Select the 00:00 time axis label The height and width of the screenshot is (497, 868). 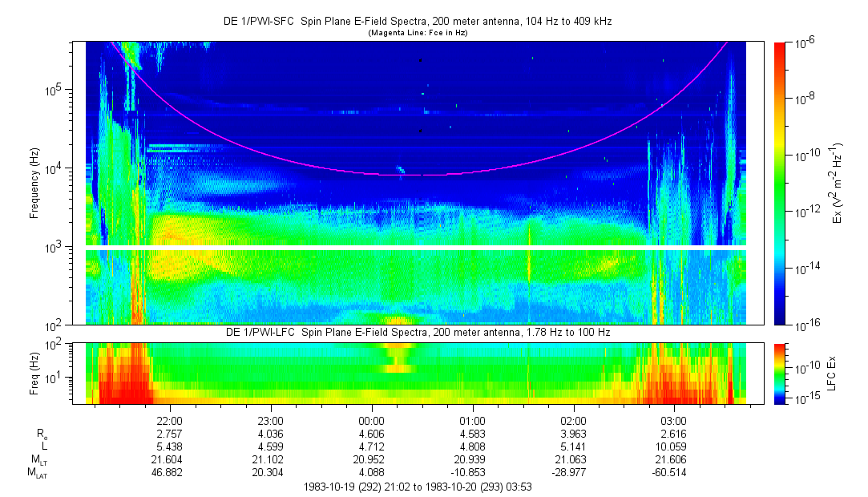(x=372, y=421)
